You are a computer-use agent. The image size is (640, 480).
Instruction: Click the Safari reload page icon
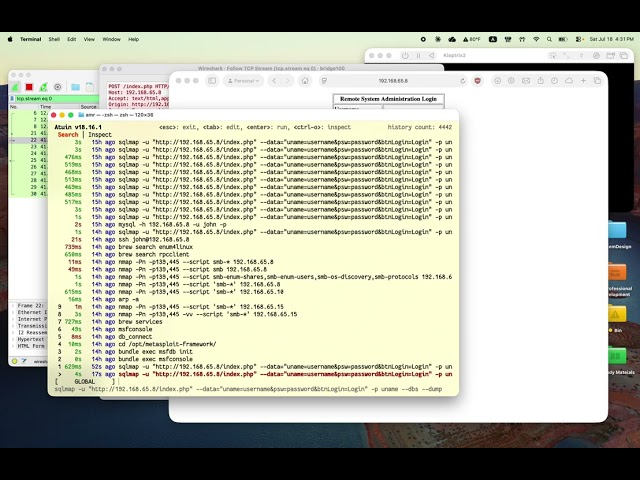[462, 81]
